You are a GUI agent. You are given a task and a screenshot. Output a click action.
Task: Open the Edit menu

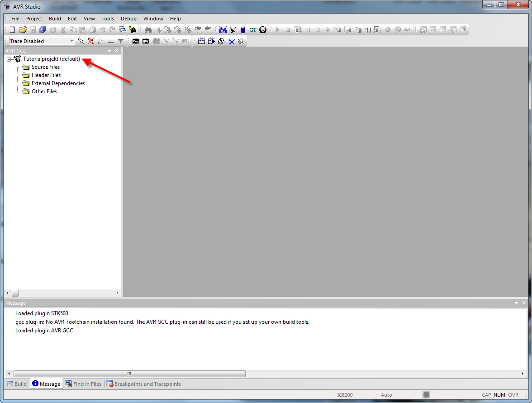pos(72,19)
